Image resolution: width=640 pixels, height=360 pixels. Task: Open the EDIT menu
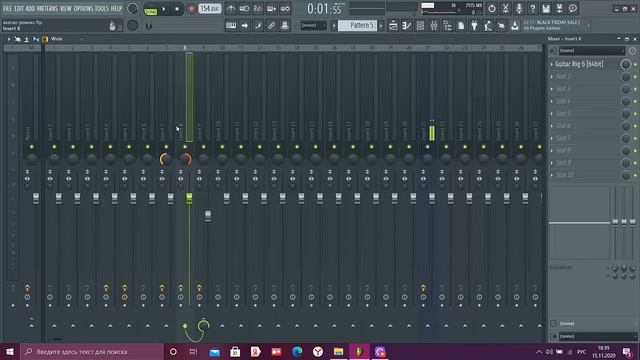19,8
